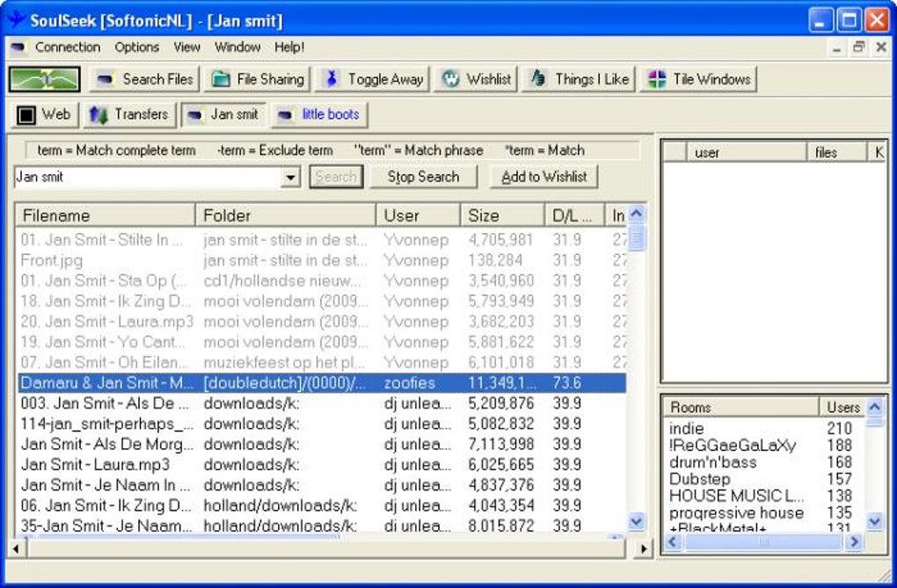Select the '!ReGGaeGaLaXy' room
The image size is (897, 588).
pos(733,445)
